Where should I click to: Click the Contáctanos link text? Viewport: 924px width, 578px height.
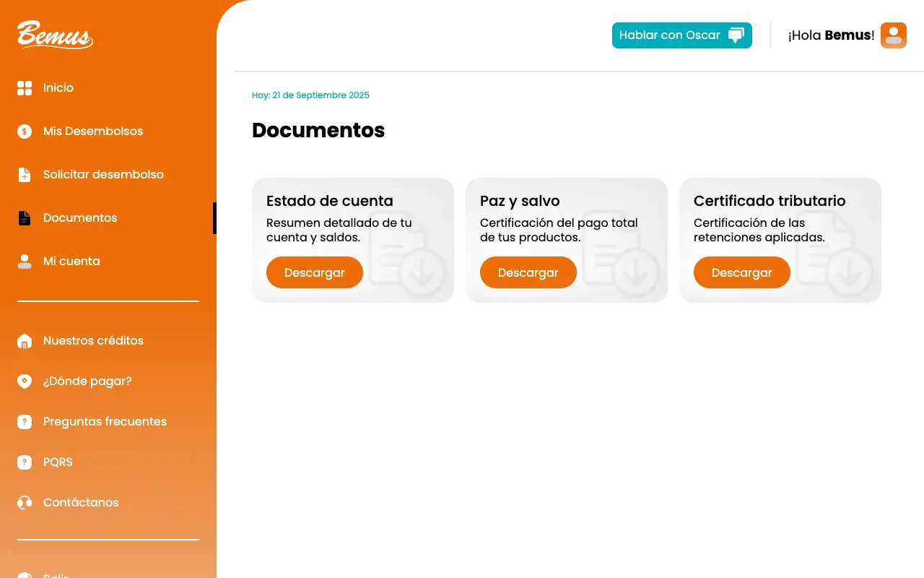point(81,503)
